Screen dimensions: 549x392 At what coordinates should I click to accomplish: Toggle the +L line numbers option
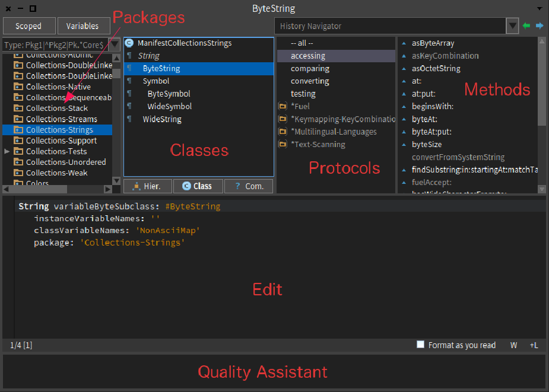tap(534, 345)
